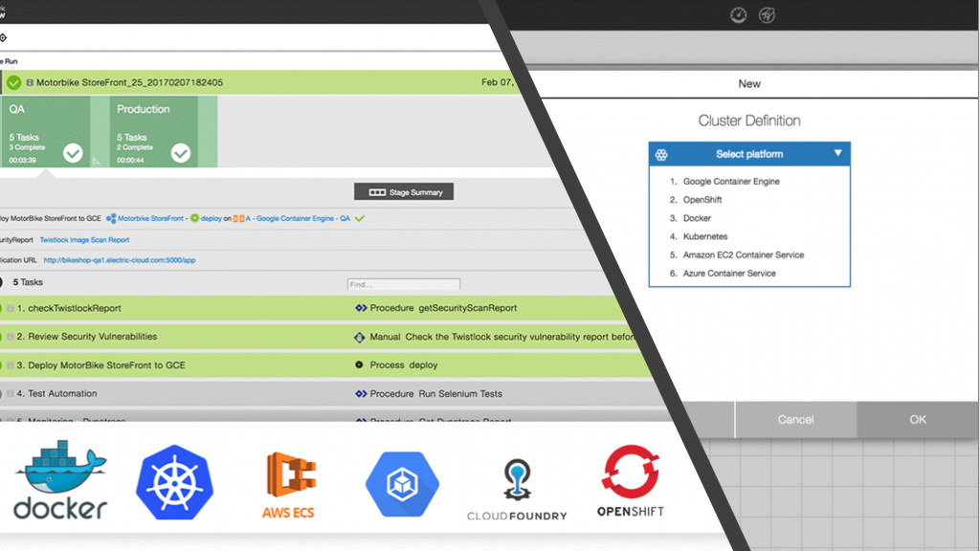Open the bikeshop-qa1 application URL link
Viewport: 980px width, 551px height.
coord(120,260)
